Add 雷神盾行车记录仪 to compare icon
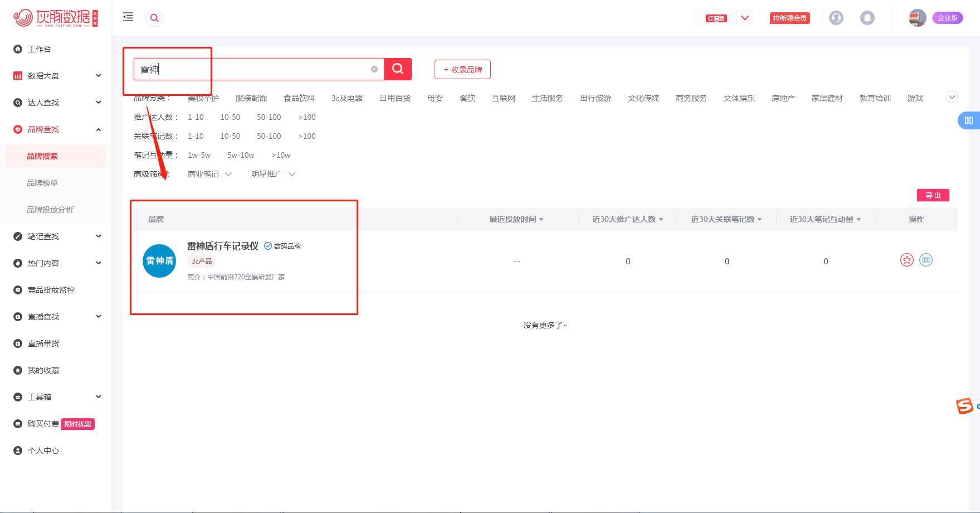The height and width of the screenshot is (513, 980). pos(926,260)
